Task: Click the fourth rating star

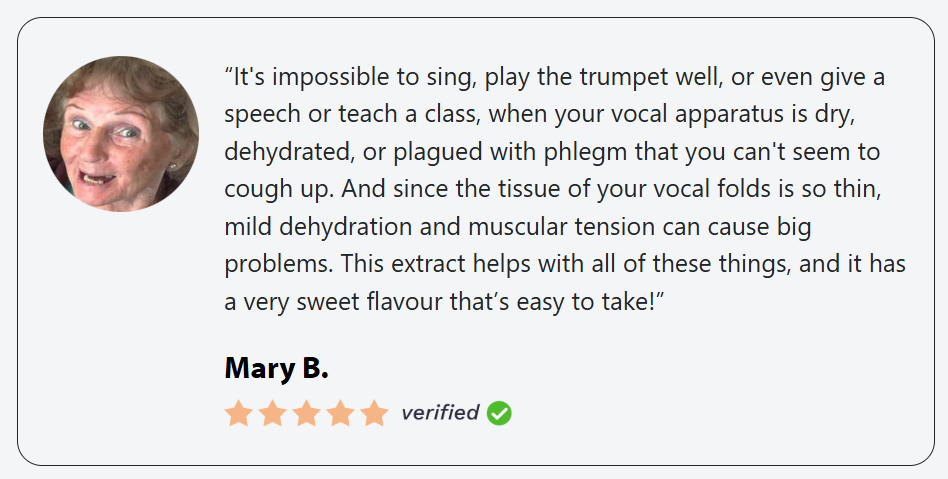Action: tap(340, 414)
